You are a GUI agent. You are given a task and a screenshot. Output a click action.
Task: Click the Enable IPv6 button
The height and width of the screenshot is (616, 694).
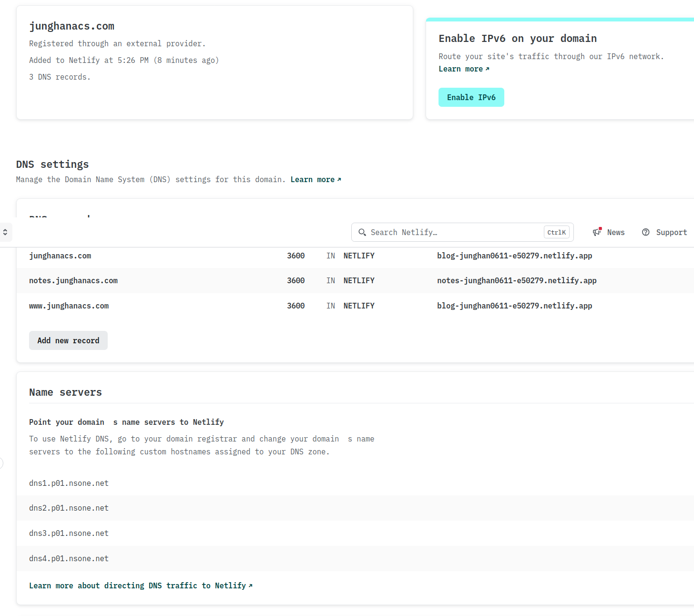pyautogui.click(x=471, y=97)
